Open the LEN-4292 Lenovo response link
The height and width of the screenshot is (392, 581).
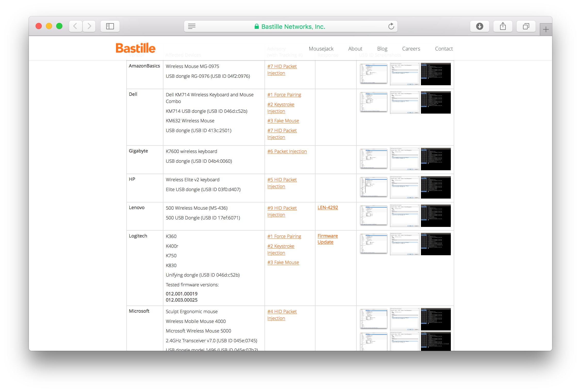pos(328,208)
